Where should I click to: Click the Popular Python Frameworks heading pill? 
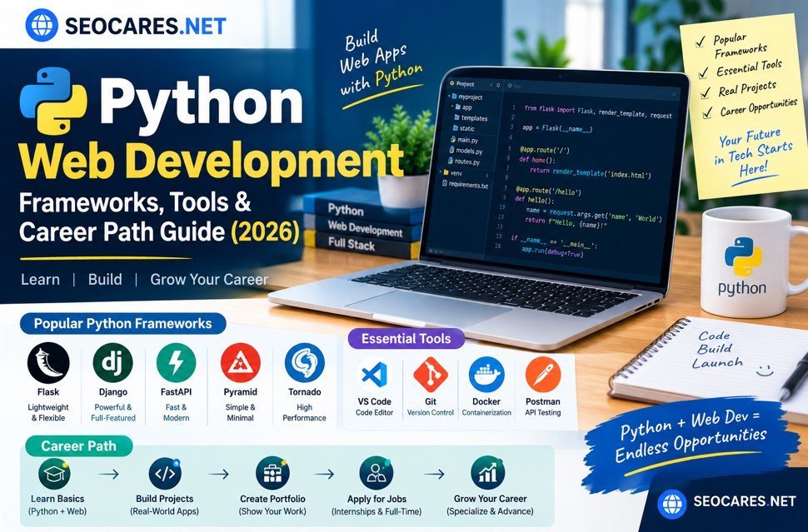123,324
